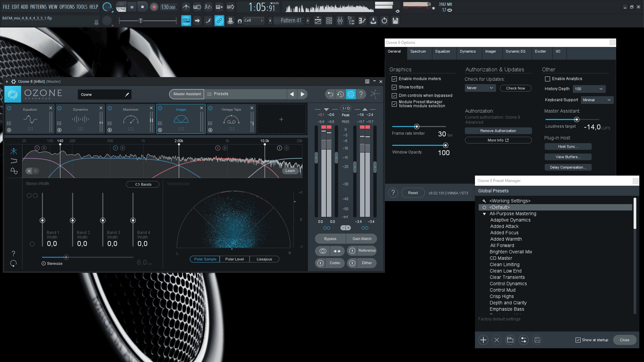Open the More Info link

pos(498,140)
